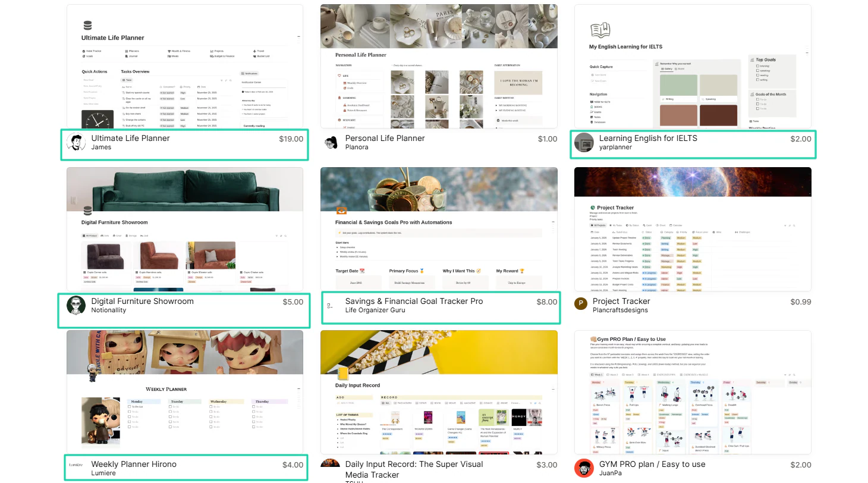Select GYM PRO plan preview thumbnail
Image resolution: width=868 pixels, height=483 pixels.
(693, 392)
